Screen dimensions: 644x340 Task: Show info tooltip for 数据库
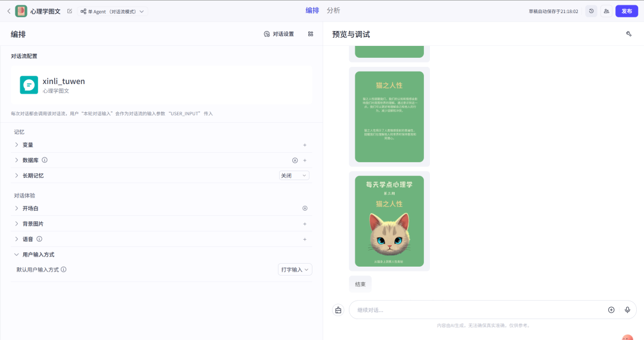tap(44, 160)
